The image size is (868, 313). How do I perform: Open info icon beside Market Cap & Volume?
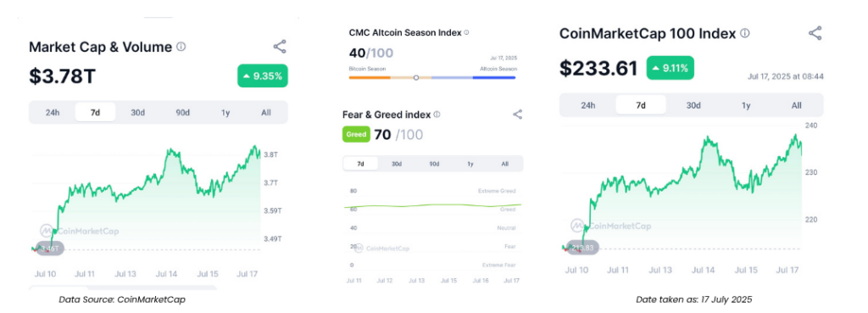(181, 48)
